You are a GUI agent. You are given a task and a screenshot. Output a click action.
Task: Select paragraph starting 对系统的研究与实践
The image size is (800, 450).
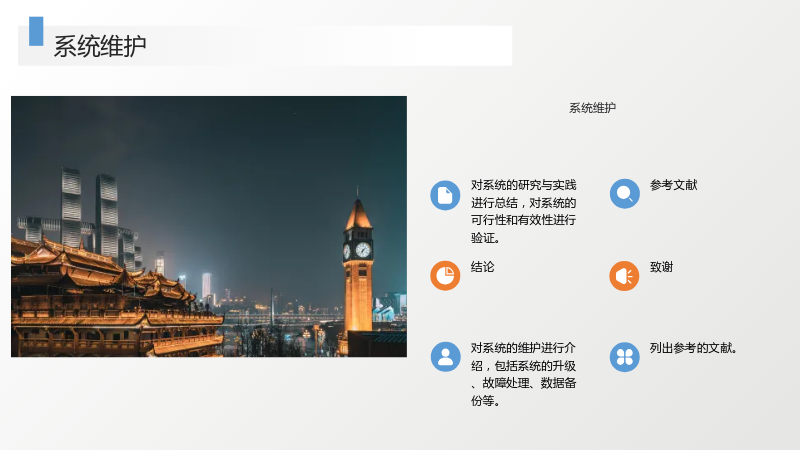(x=523, y=211)
